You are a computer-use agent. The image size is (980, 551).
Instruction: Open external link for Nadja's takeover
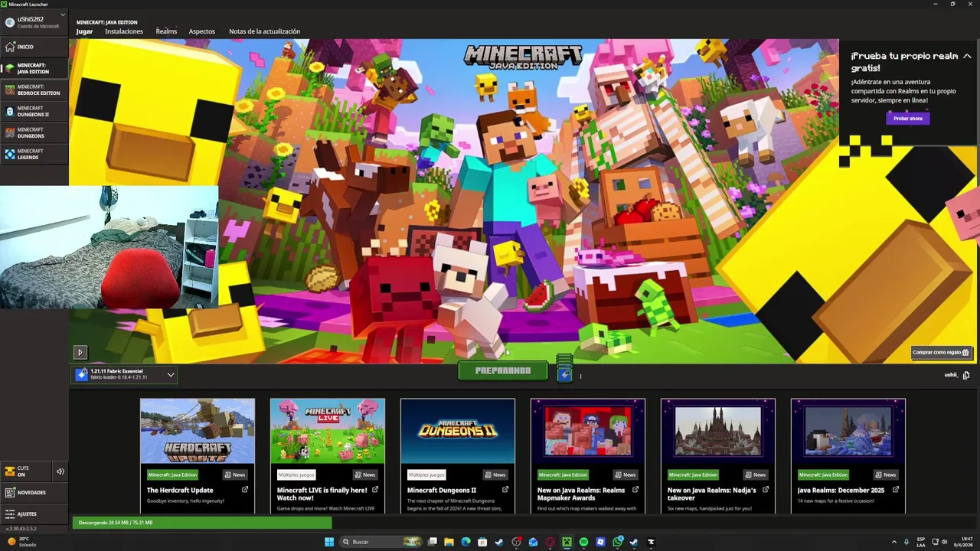tap(766, 490)
